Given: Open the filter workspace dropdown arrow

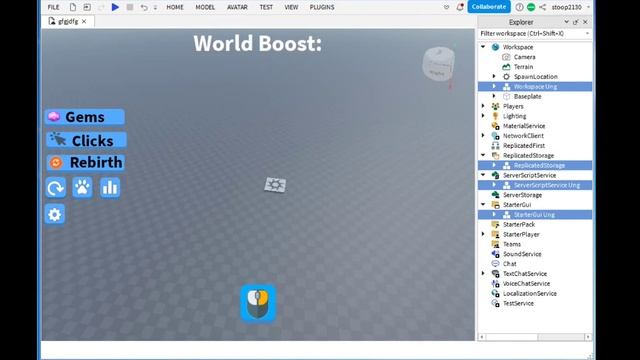Looking at the screenshot, I should (x=587, y=33).
